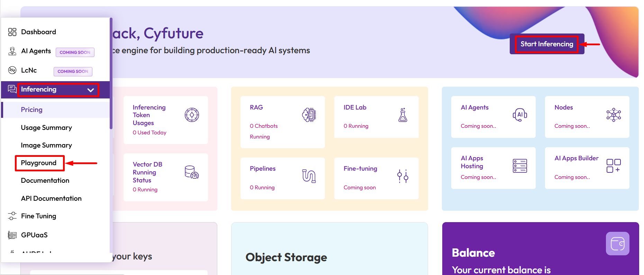Click the Inferencing Token Usages icon

point(192,115)
